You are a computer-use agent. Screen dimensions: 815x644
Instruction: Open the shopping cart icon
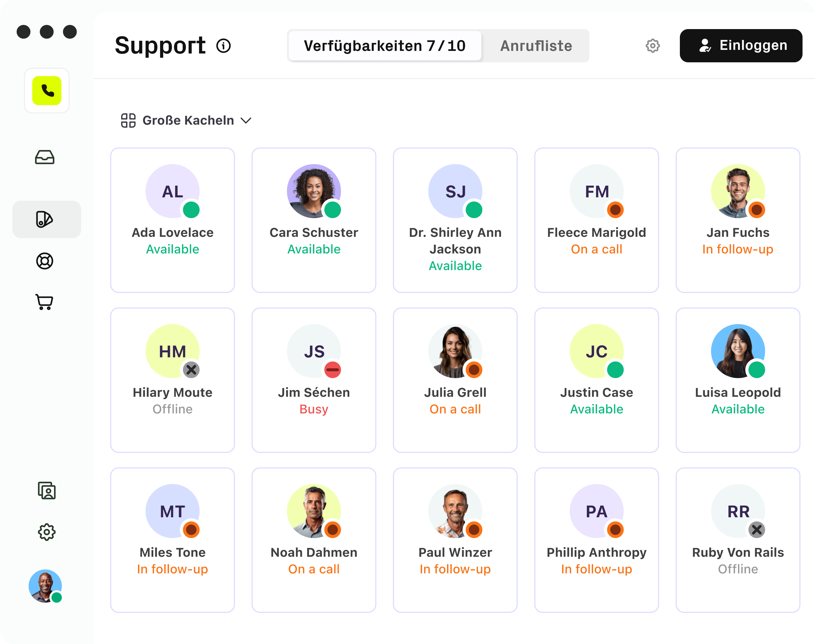[44, 302]
